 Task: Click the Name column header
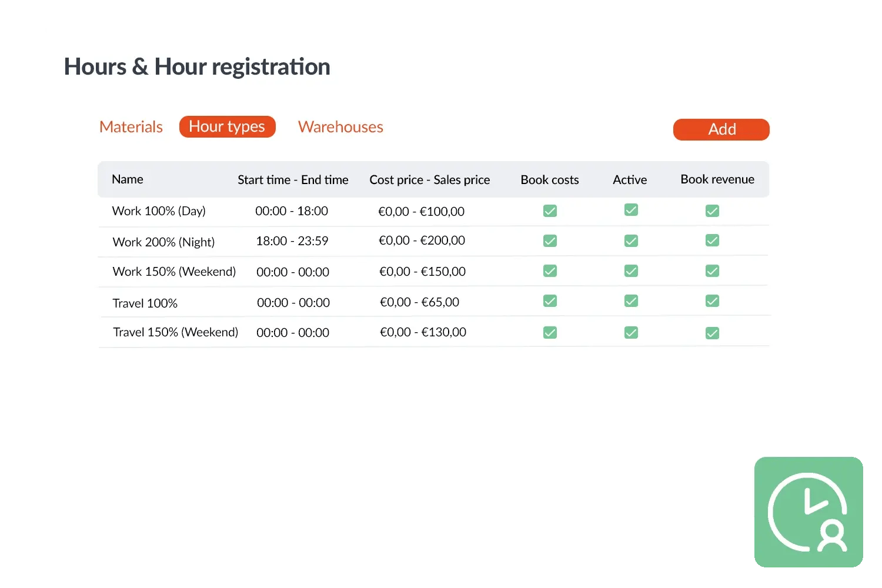click(128, 179)
